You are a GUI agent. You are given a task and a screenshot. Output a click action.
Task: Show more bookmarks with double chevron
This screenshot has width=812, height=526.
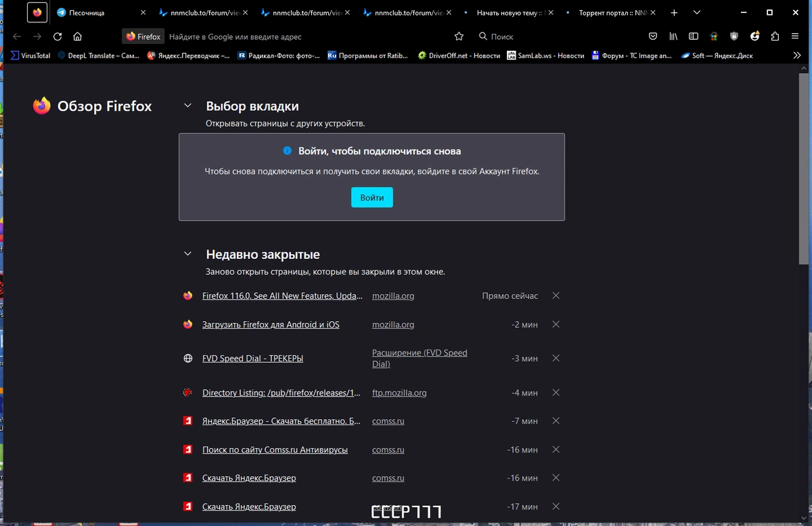(x=797, y=55)
